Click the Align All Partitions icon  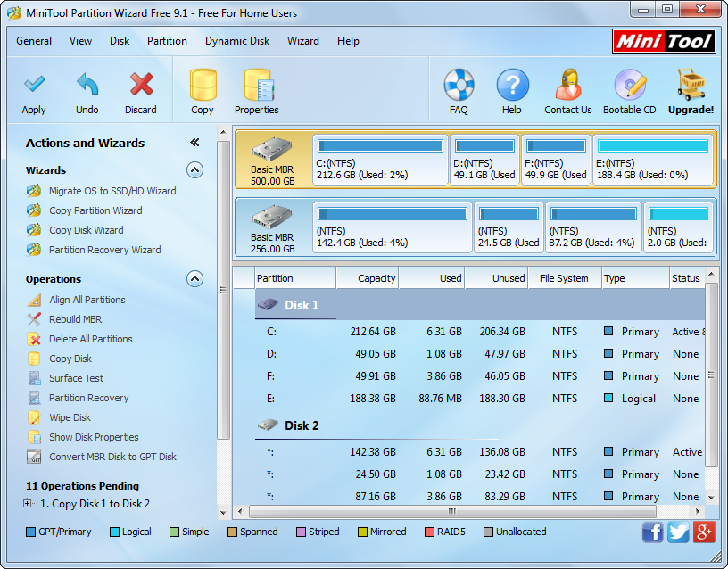pos(34,300)
